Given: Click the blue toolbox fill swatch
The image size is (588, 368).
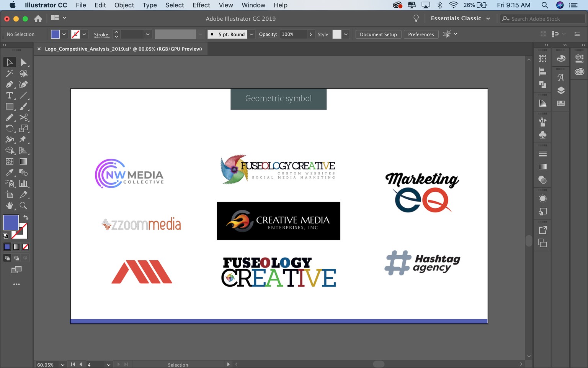Looking at the screenshot, I should click(11, 223).
